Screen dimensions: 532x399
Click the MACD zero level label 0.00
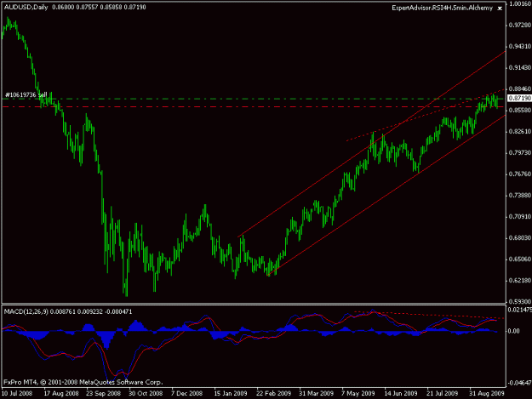coord(514,331)
